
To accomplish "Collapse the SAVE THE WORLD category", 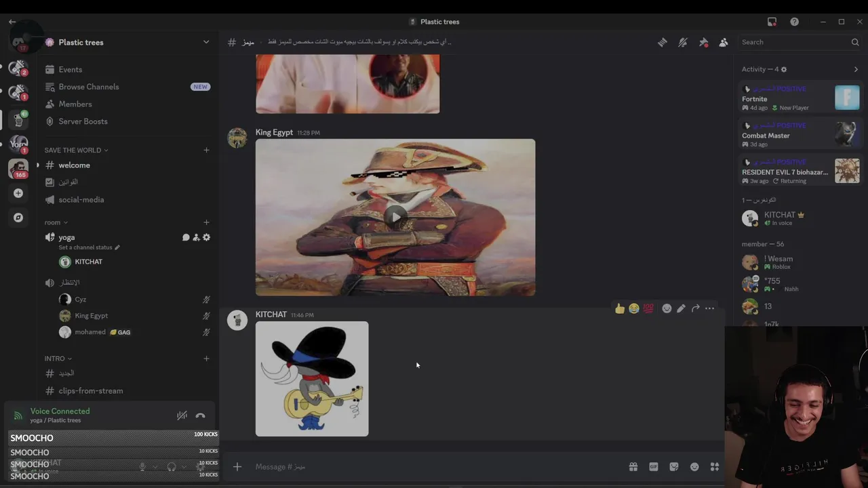I will [x=76, y=150].
